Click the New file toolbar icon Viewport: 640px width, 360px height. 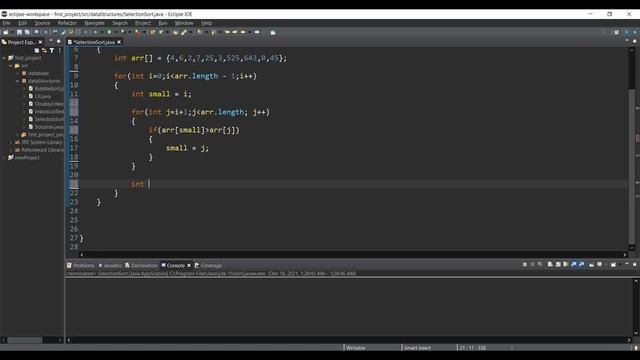coord(6,32)
